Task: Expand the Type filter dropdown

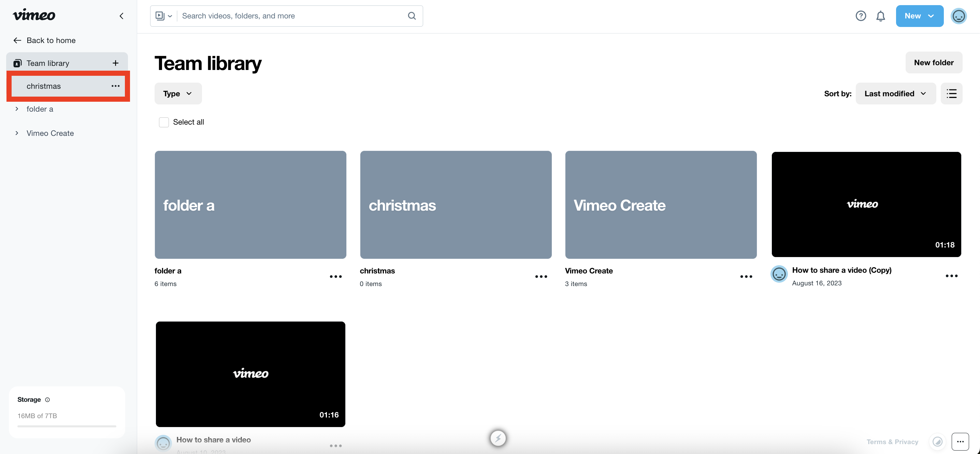Action: coord(177,93)
